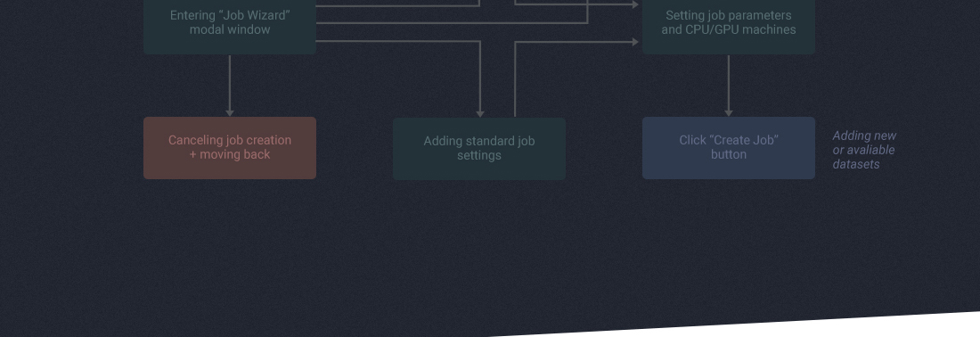The width and height of the screenshot is (980, 337).
Task: Click the word "datasets" in the italic annotation
Action: pos(855,164)
